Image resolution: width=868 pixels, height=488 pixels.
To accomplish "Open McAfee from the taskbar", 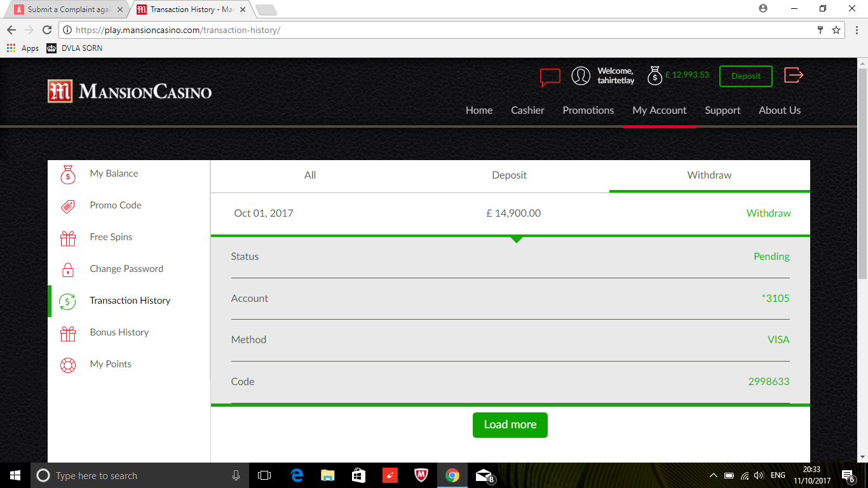I will tap(421, 475).
